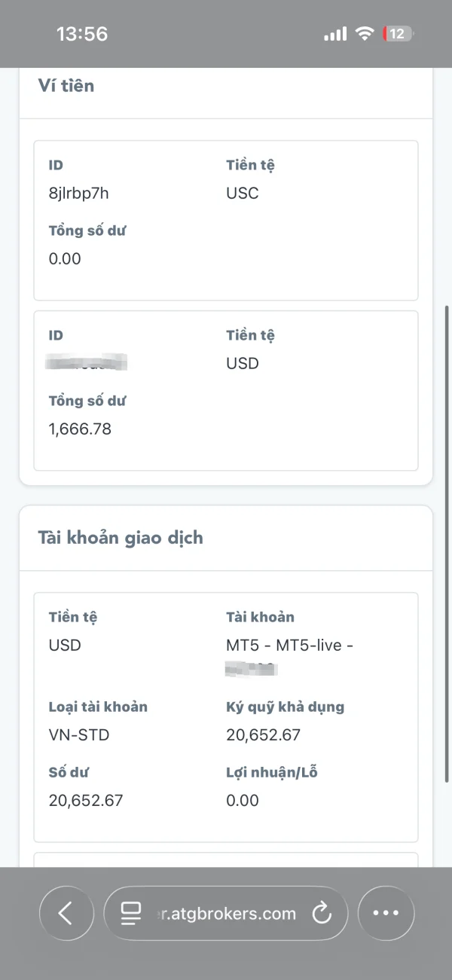Tap the page settings icon in address bar
452x980 pixels.
(x=131, y=914)
